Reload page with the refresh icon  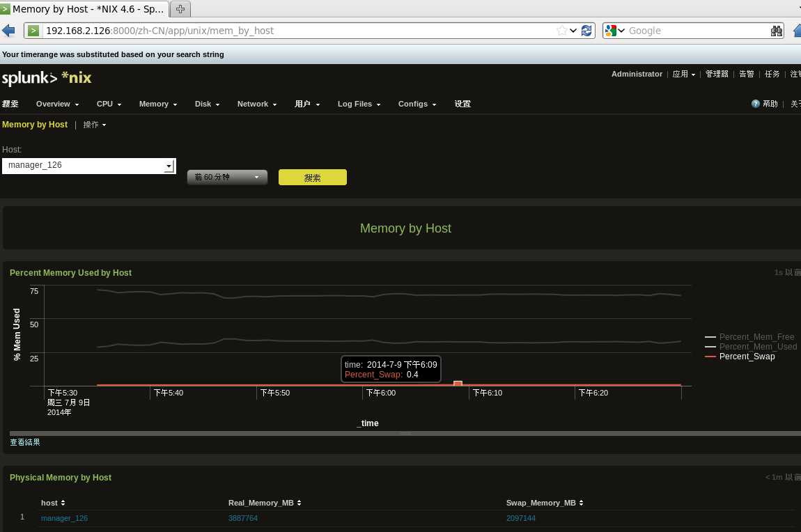tap(586, 31)
